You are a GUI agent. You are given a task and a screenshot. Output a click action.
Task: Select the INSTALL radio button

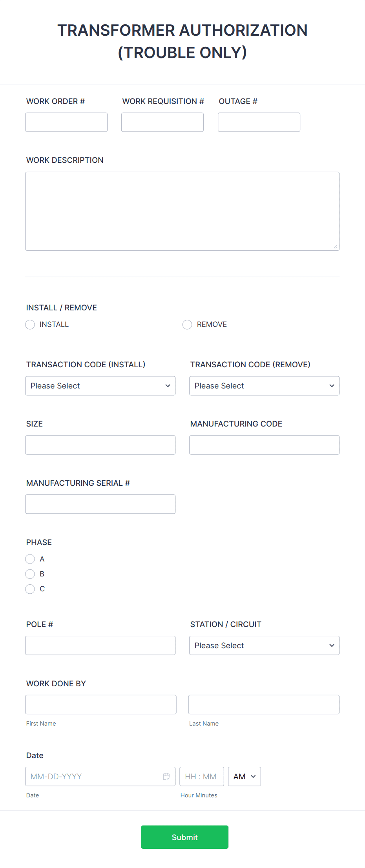tap(30, 325)
